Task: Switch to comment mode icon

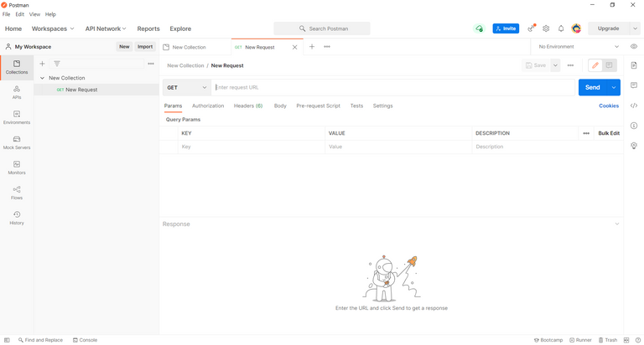Action: click(609, 65)
